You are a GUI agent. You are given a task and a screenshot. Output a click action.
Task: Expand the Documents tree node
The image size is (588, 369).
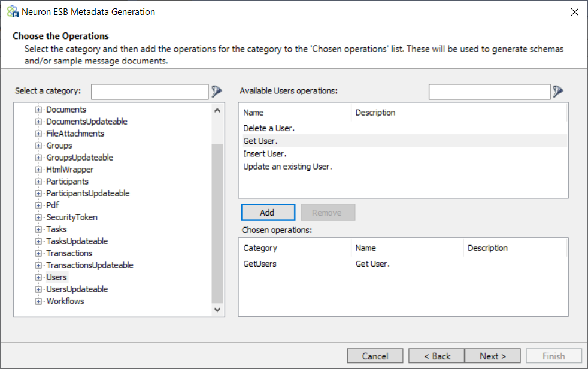tap(38, 110)
